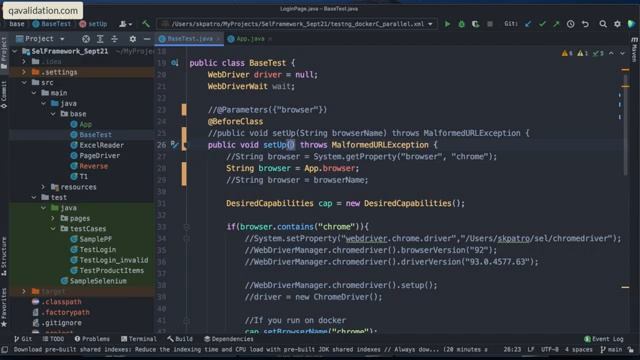Expand the resources folder

43,187
